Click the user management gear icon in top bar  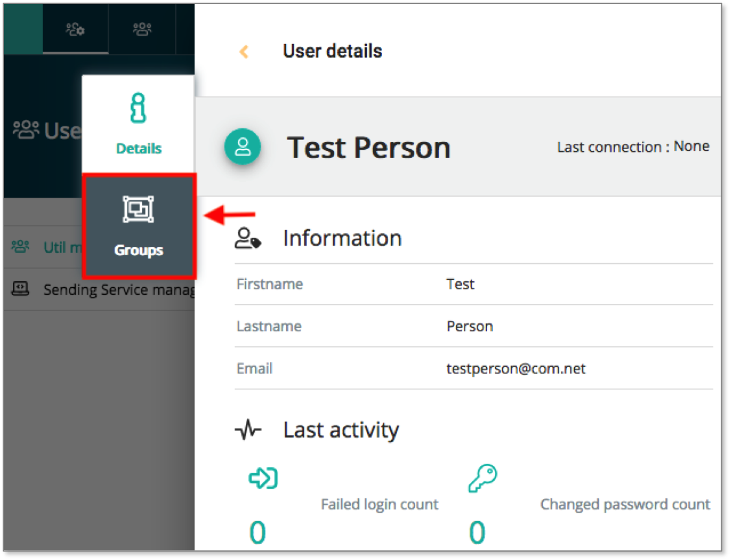point(75,29)
